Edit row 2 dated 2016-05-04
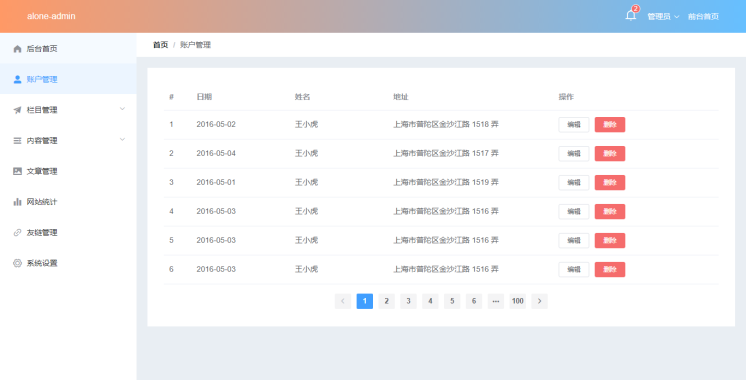The height and width of the screenshot is (380, 746). pos(574,154)
